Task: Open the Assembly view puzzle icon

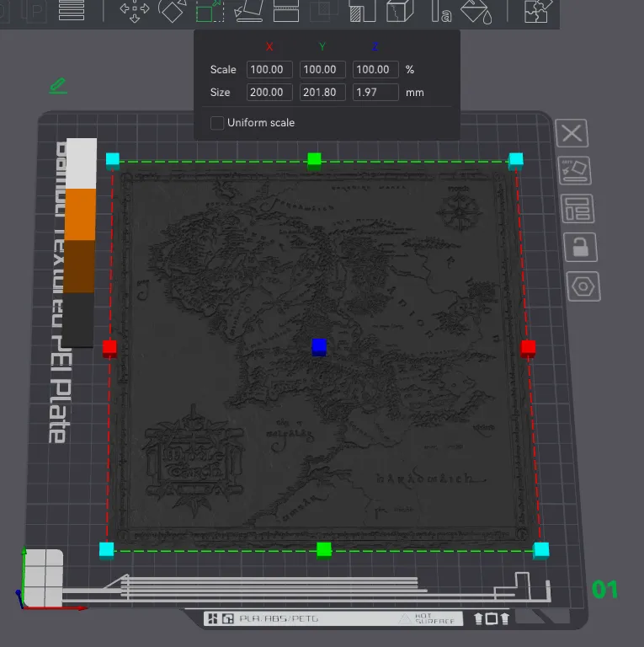Action: (x=538, y=11)
